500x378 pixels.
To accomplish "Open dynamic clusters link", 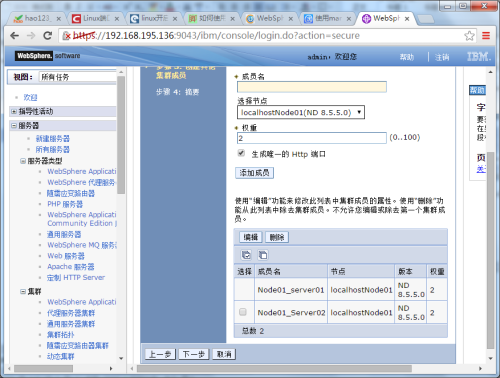I will coord(60,356).
